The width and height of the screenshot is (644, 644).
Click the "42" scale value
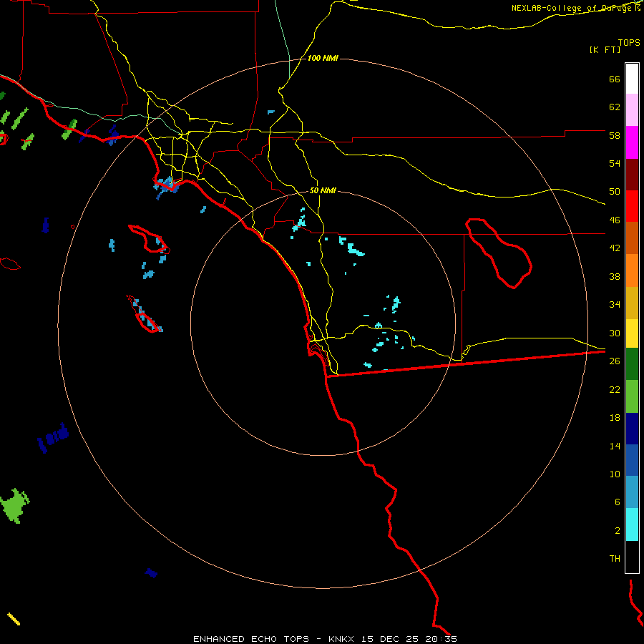pos(615,248)
